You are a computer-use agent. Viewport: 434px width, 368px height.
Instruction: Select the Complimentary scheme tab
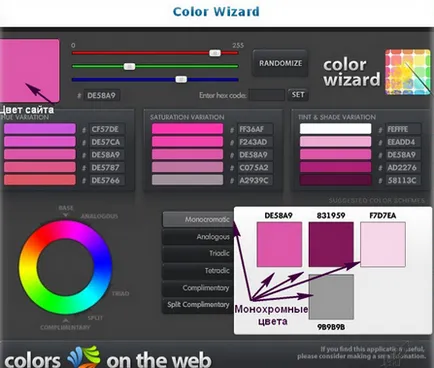pos(198,288)
